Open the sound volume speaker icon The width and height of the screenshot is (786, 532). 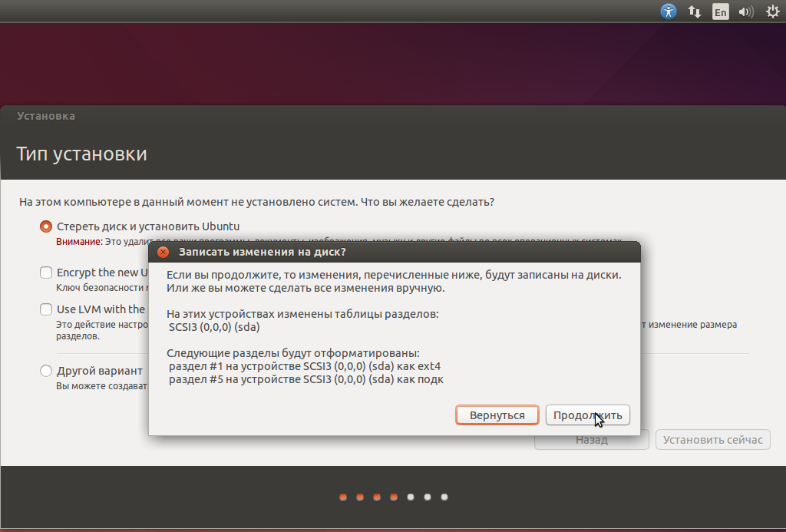tap(746, 12)
